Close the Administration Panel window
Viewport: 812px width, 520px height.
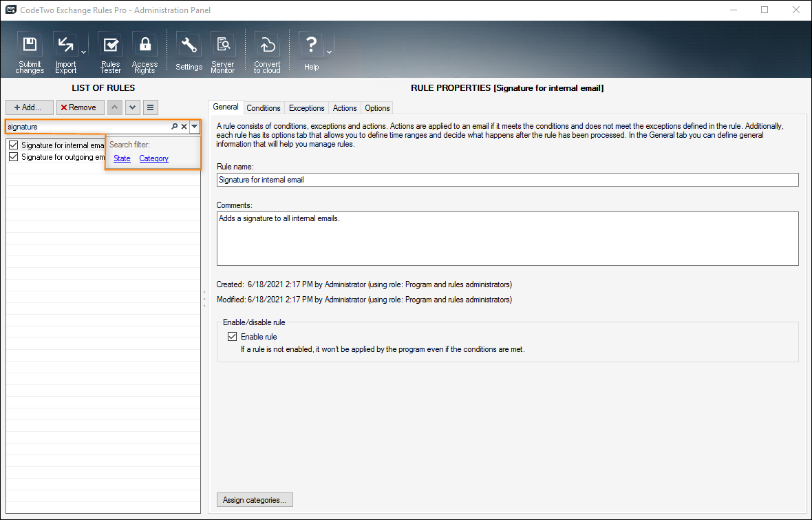point(796,10)
